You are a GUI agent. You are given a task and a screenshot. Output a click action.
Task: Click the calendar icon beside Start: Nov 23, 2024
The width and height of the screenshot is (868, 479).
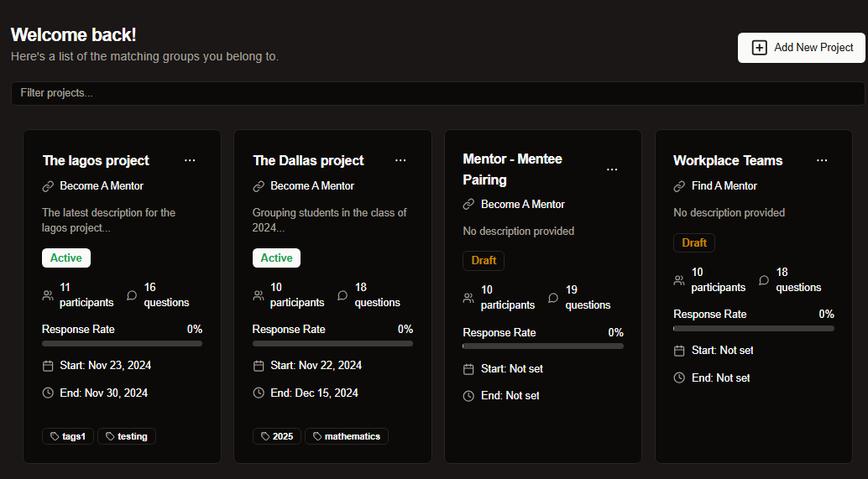48,366
